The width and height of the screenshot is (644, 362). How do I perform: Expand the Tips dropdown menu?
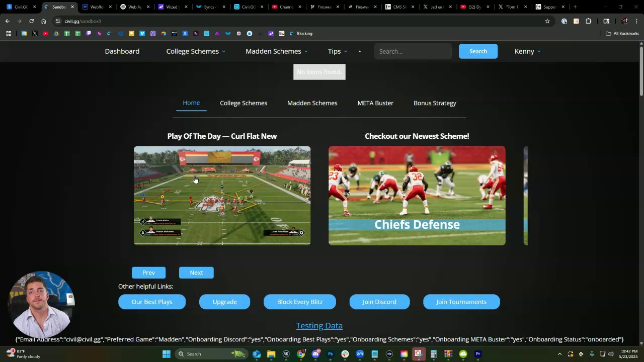(338, 51)
